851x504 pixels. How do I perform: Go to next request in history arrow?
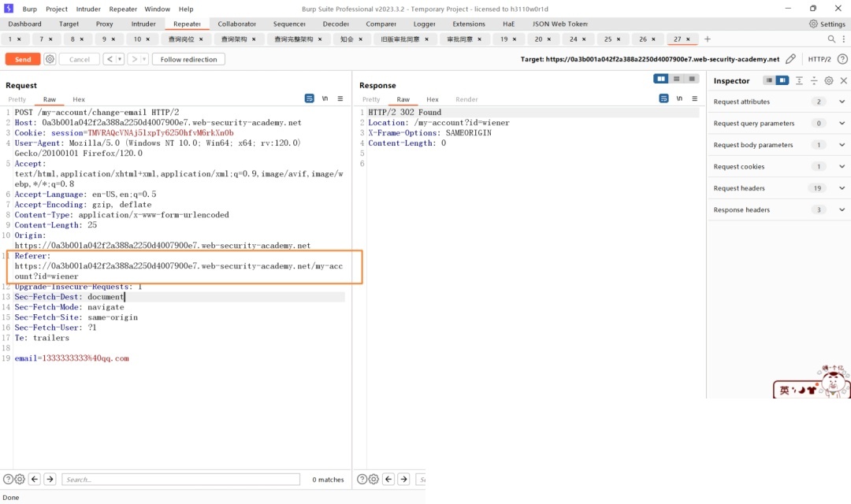pos(134,59)
